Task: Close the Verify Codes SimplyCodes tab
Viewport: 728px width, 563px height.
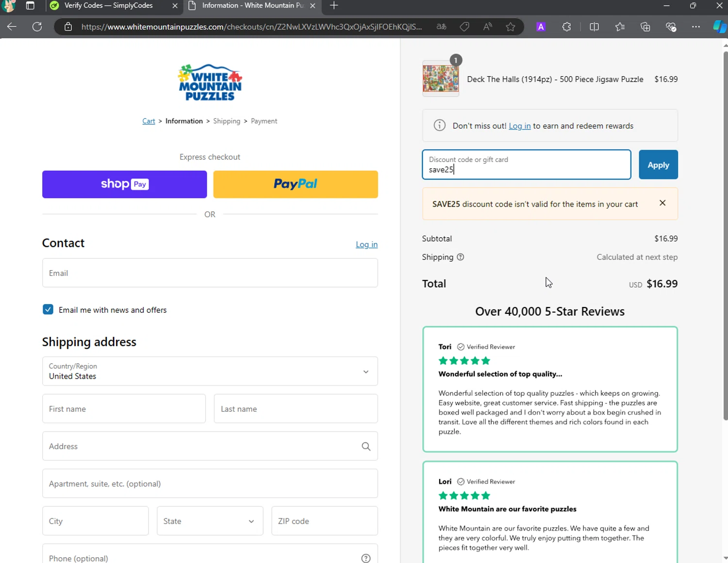Action: click(x=175, y=6)
